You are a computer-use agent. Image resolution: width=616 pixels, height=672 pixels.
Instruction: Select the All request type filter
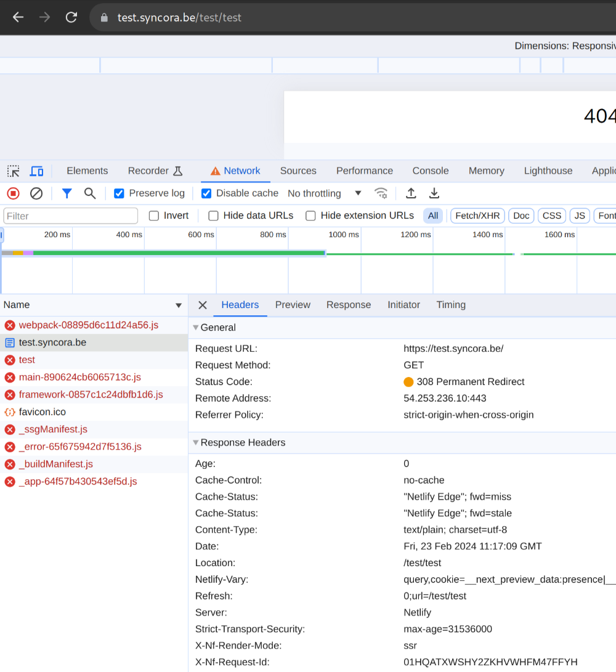pyautogui.click(x=433, y=216)
